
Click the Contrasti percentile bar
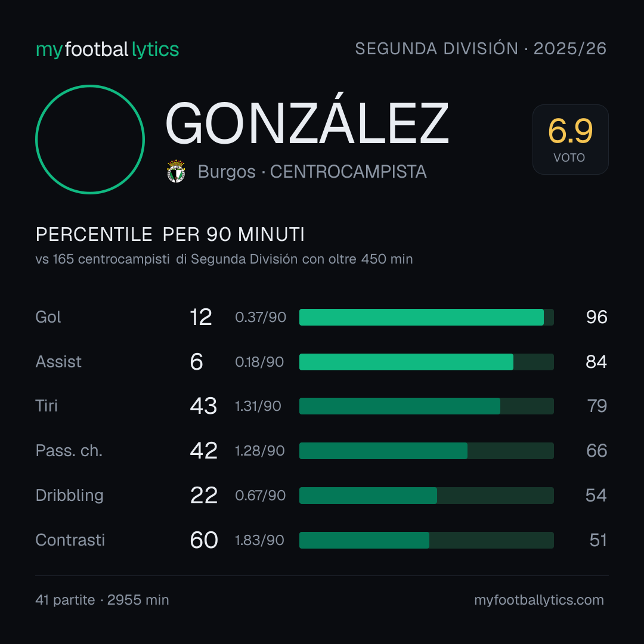(426, 540)
